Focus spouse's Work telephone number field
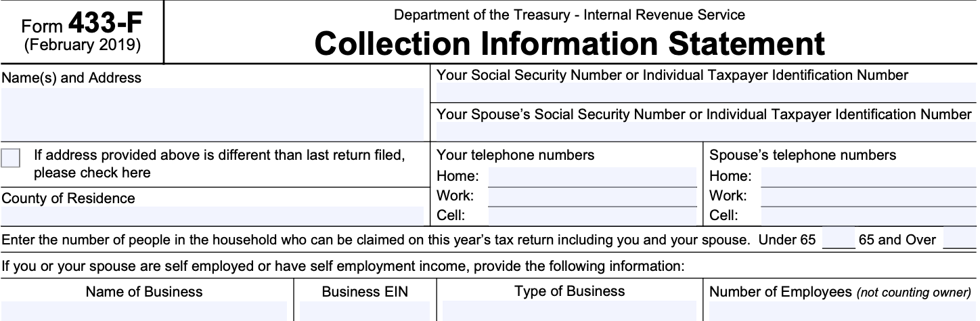The height and width of the screenshot is (321, 980). pyautogui.click(x=868, y=197)
